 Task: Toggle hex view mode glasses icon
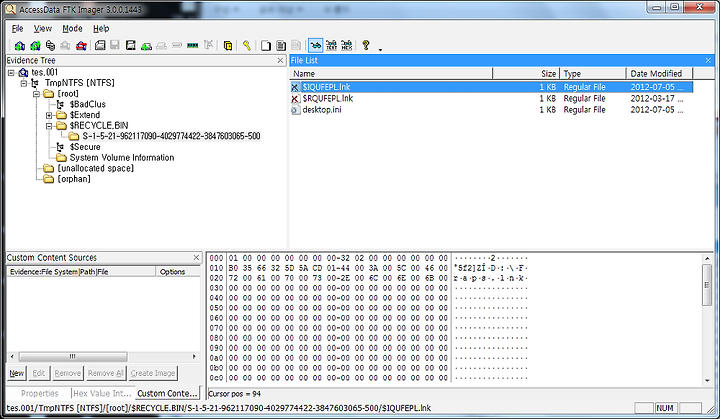pos(347,45)
